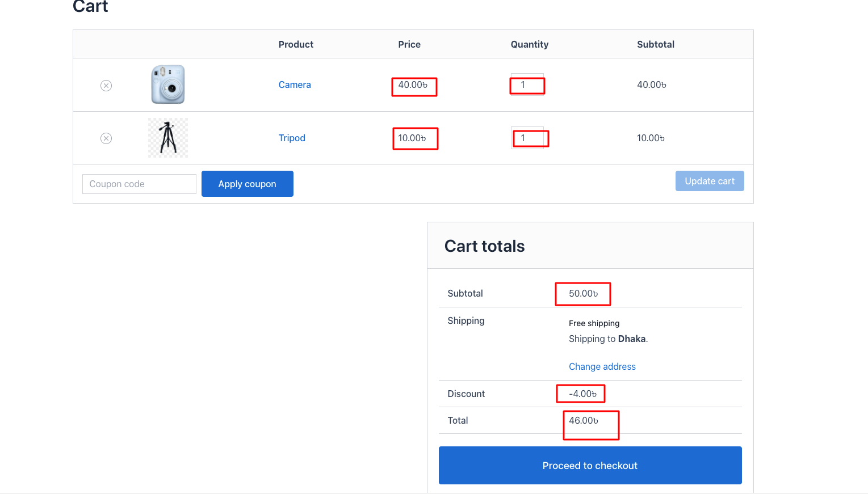This screenshot has height=494, width=868.
Task: Click the Shipping row label
Action: pyautogui.click(x=466, y=320)
